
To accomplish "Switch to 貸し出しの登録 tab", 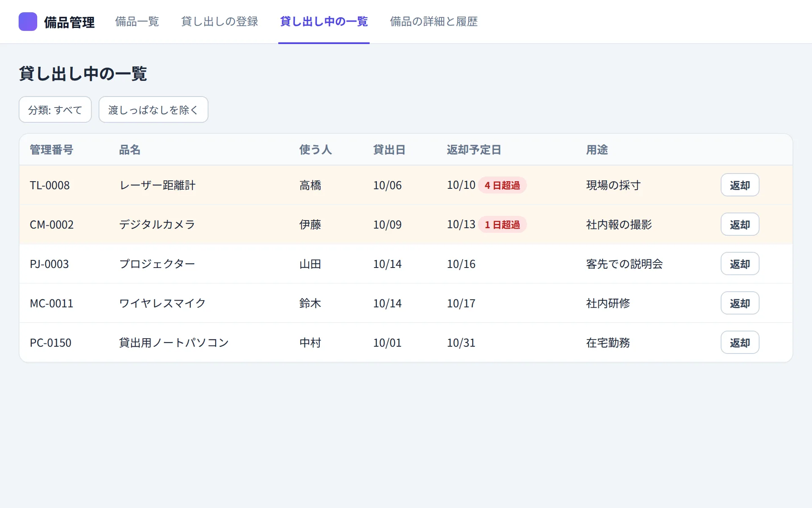I will pyautogui.click(x=219, y=22).
